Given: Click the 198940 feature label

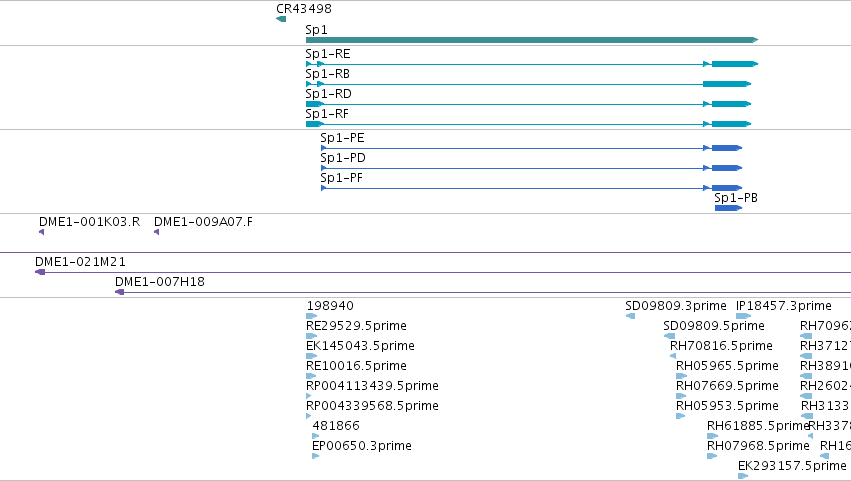Looking at the screenshot, I should point(330,306).
